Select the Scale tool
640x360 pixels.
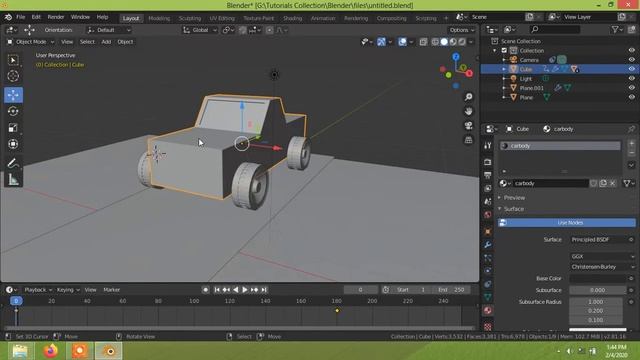tap(13, 128)
